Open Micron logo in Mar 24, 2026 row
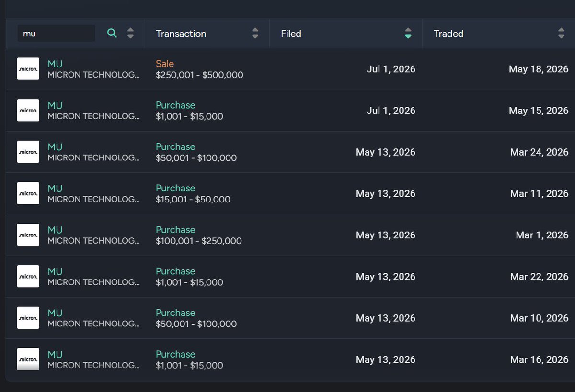Screen dimensions: 575x392 click(28, 152)
